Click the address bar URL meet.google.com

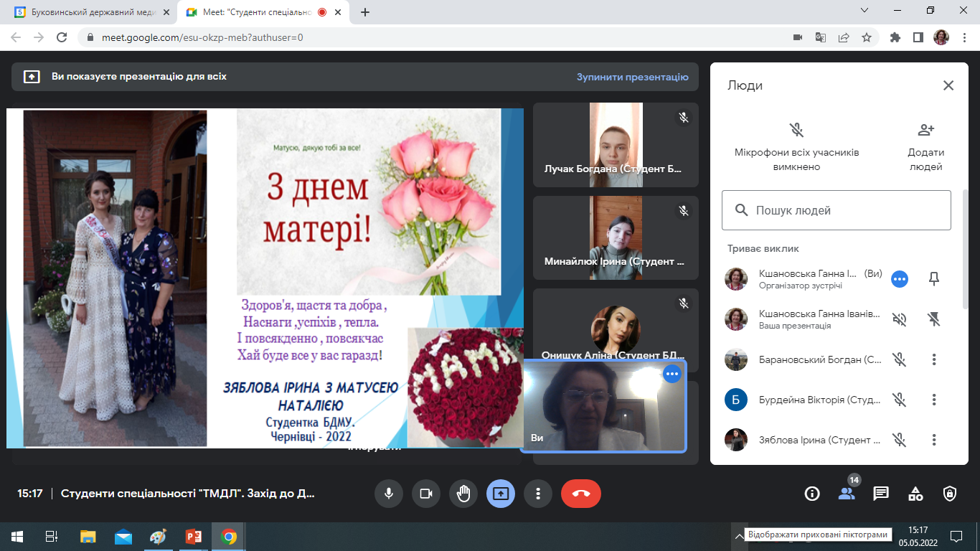[202, 37]
